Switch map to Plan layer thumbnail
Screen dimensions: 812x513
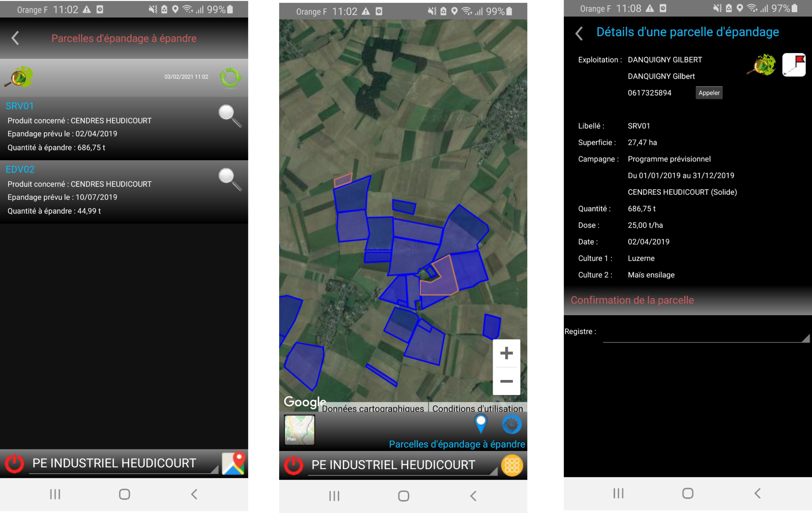tap(299, 430)
